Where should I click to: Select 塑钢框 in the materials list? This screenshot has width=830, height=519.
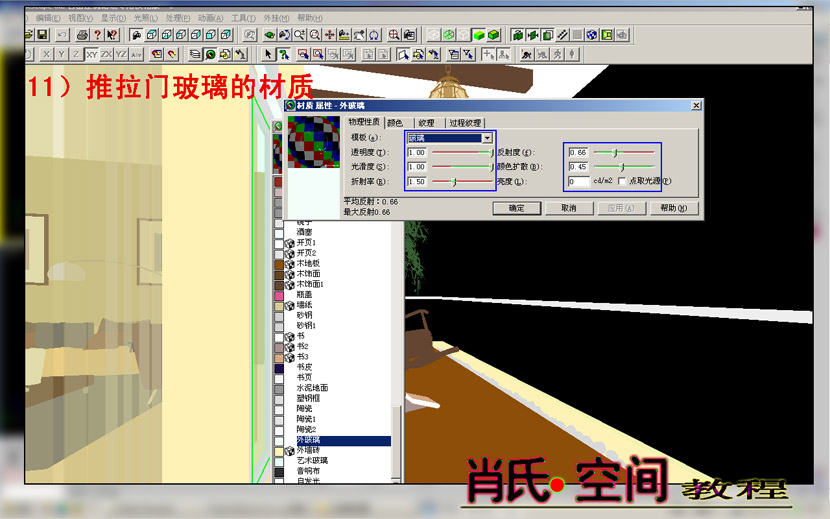tap(308, 398)
